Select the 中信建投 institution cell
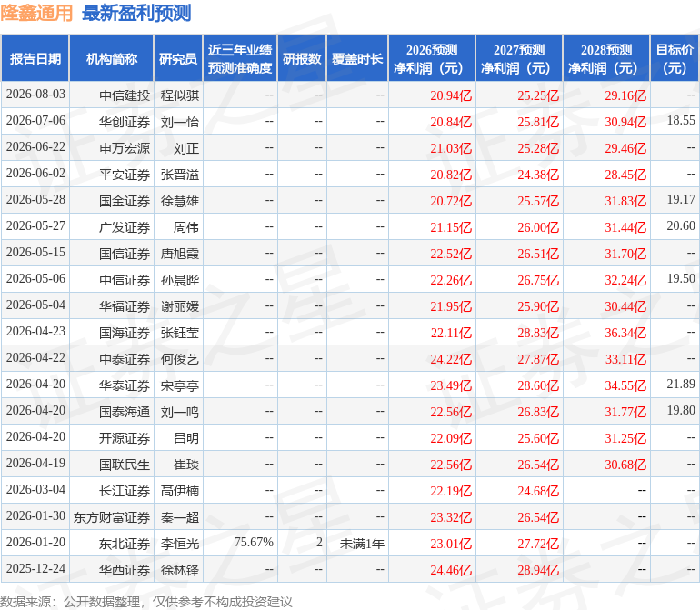This screenshot has height=610, width=700. pos(125,95)
